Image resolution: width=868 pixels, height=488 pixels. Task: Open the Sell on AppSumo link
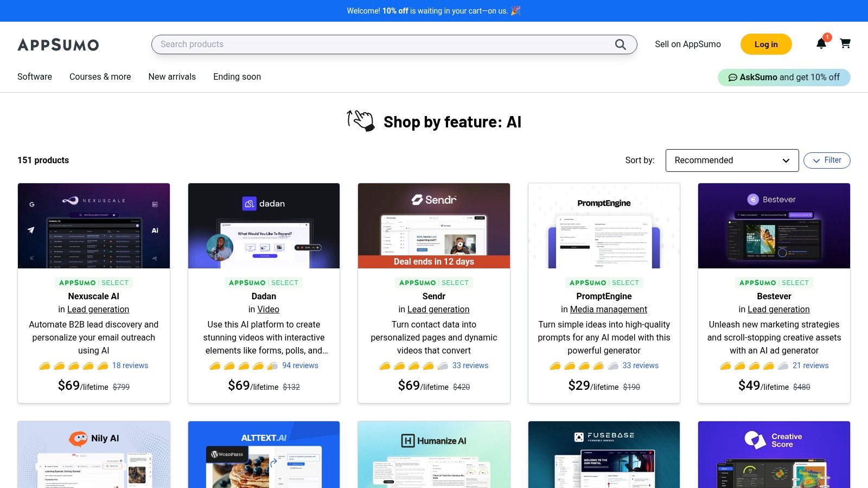click(x=688, y=44)
